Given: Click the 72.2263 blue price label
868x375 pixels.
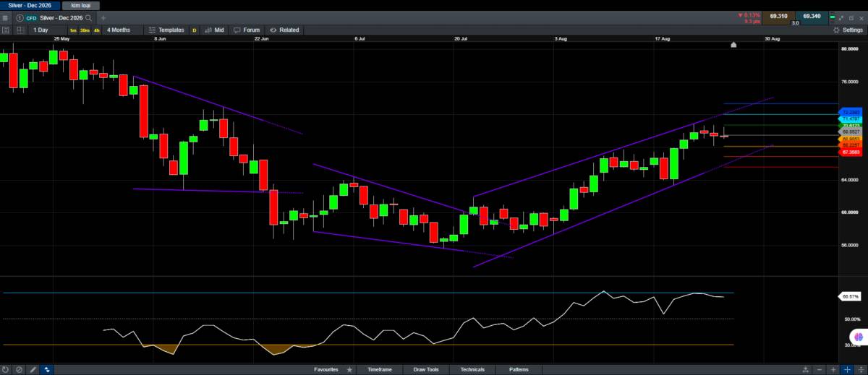Looking at the screenshot, I should pyautogui.click(x=850, y=112).
